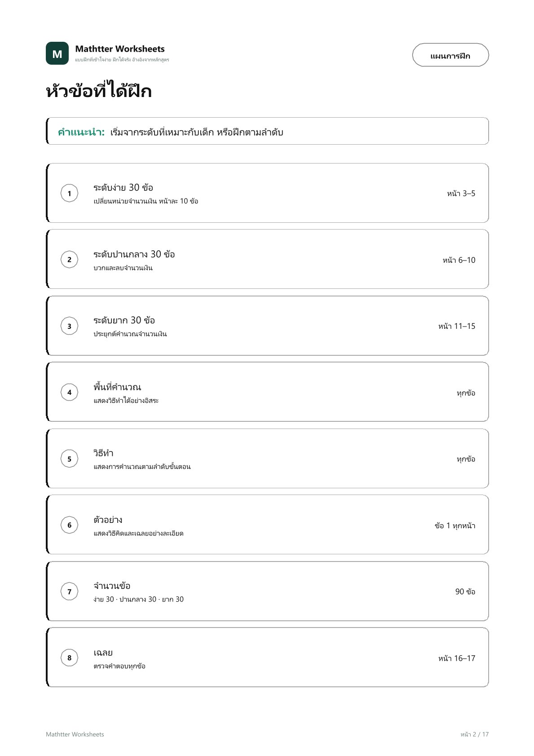Click the คำแนะนำ tip box

click(267, 131)
